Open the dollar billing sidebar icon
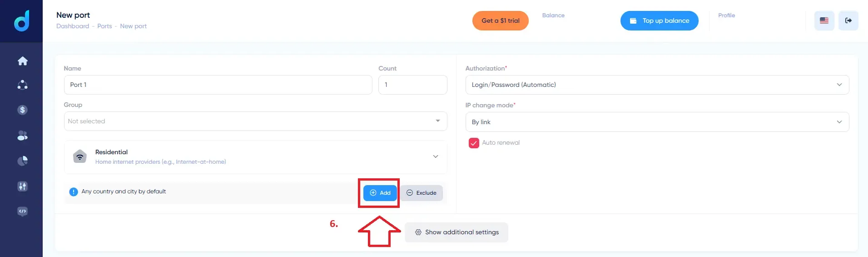This screenshot has height=257, width=868. 22,110
